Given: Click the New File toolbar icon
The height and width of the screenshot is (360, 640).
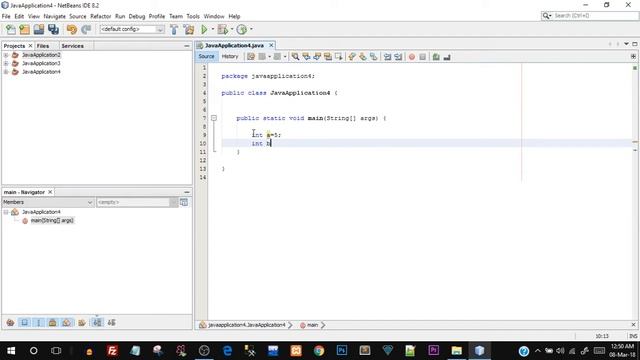Looking at the screenshot, I should pyautogui.click(x=11, y=29).
